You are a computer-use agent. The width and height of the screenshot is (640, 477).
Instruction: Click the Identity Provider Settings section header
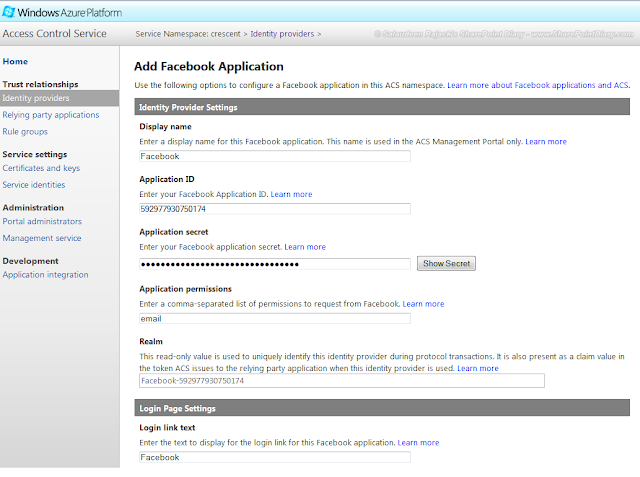coord(382,107)
